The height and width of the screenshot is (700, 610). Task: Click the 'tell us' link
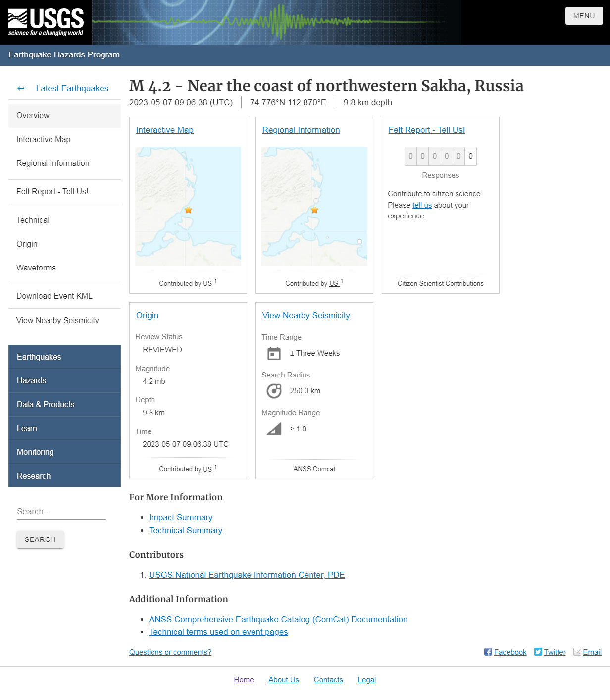tap(422, 205)
